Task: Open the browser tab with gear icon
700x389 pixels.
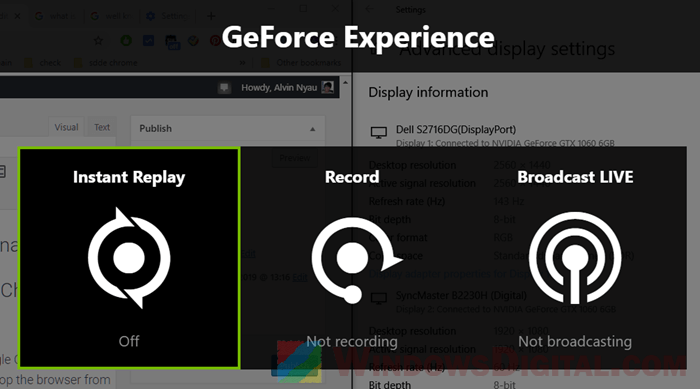Action: pyautogui.click(x=167, y=16)
